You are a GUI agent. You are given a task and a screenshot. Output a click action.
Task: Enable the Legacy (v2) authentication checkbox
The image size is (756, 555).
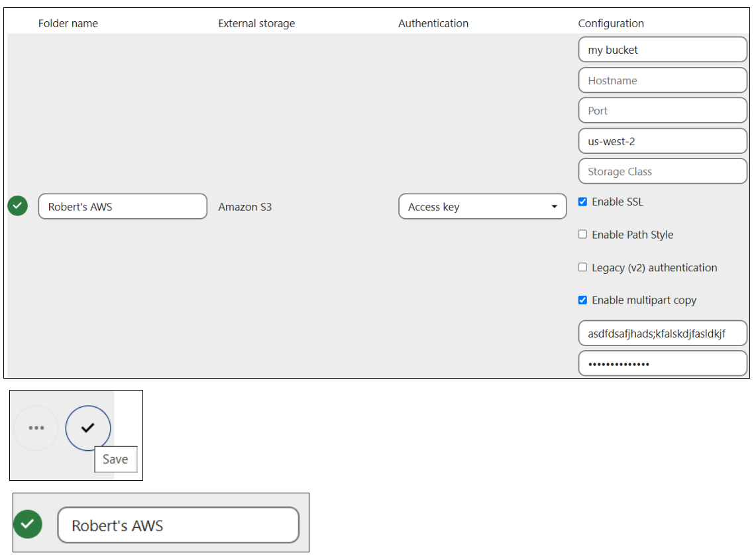583,267
